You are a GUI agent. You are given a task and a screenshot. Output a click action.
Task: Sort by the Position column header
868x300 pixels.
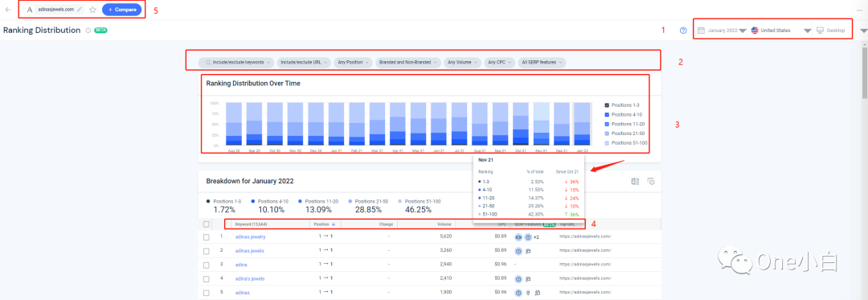[325, 224]
